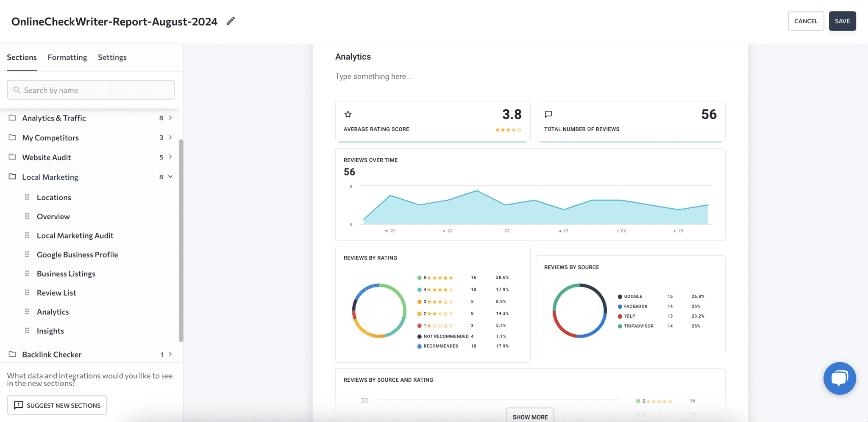Image resolution: width=868 pixels, height=422 pixels.
Task: Click the Suggest New Sections button
Action: [x=57, y=405]
